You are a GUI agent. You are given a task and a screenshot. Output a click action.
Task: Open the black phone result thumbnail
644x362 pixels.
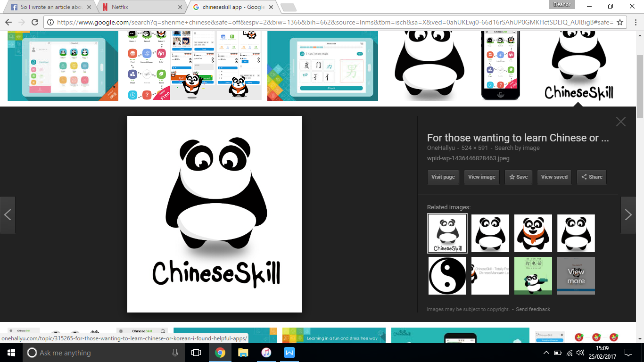coord(501,66)
